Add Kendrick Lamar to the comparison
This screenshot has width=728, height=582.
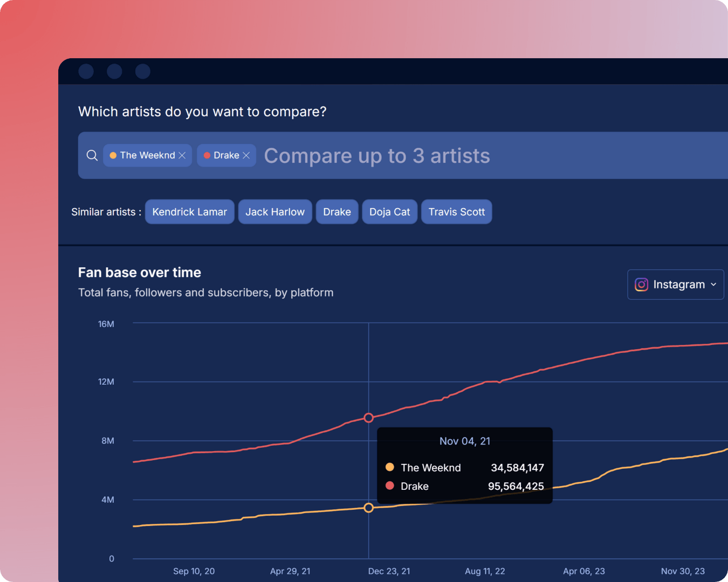click(189, 212)
